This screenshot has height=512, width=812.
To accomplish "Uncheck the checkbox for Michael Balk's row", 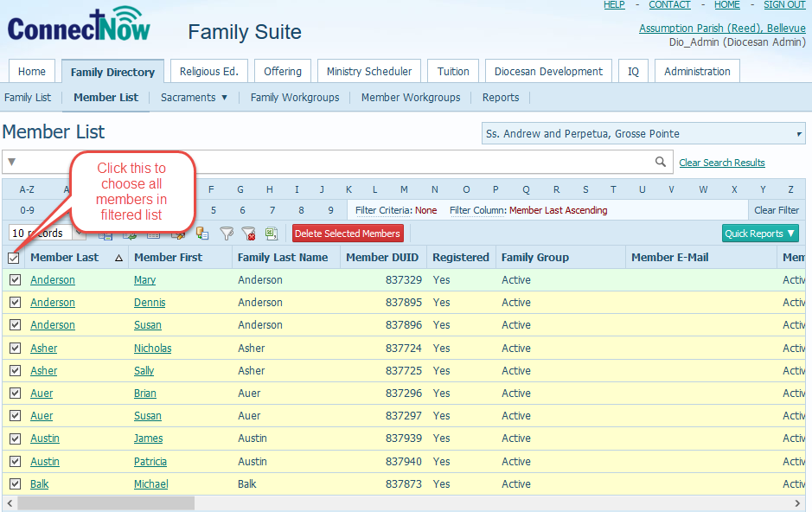I will coord(15,484).
